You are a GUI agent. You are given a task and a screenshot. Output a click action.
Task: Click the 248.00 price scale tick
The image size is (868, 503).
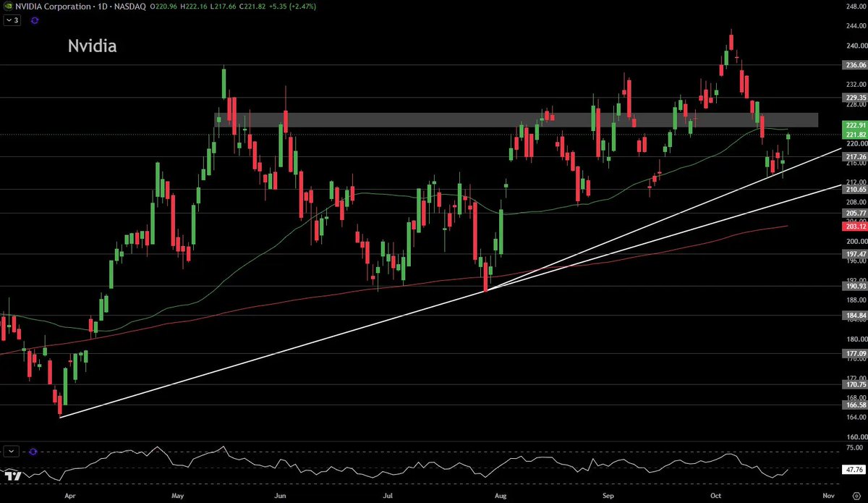[855, 6]
